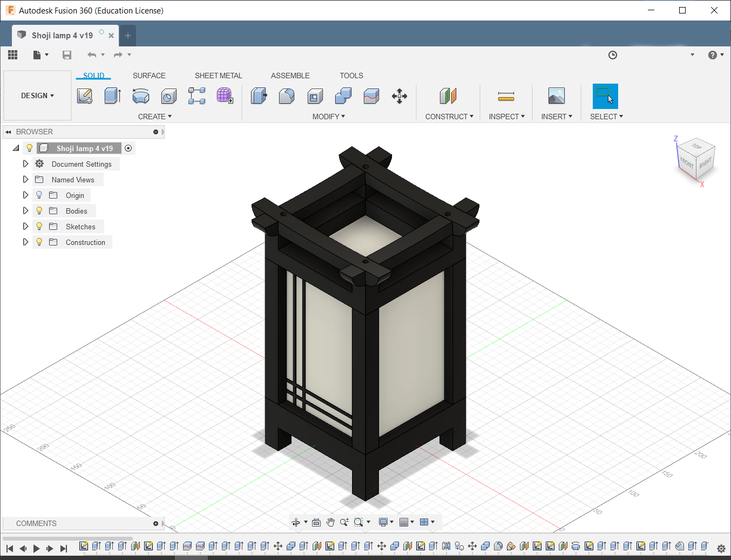Expand the Named Views node

click(25, 179)
